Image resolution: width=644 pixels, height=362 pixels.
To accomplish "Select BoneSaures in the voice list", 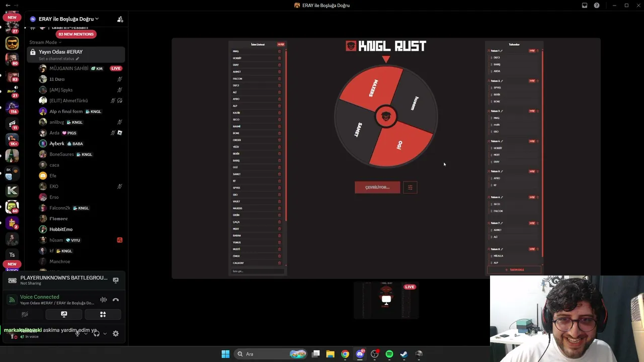I will (80, 154).
